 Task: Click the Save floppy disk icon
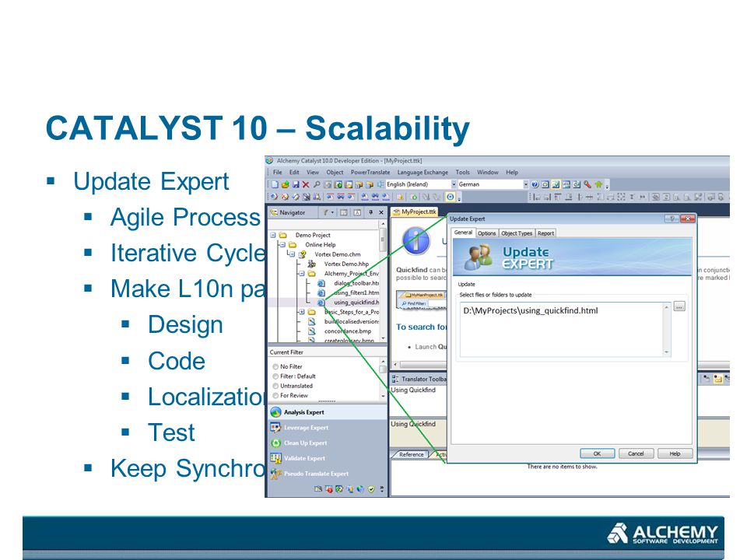click(296, 185)
